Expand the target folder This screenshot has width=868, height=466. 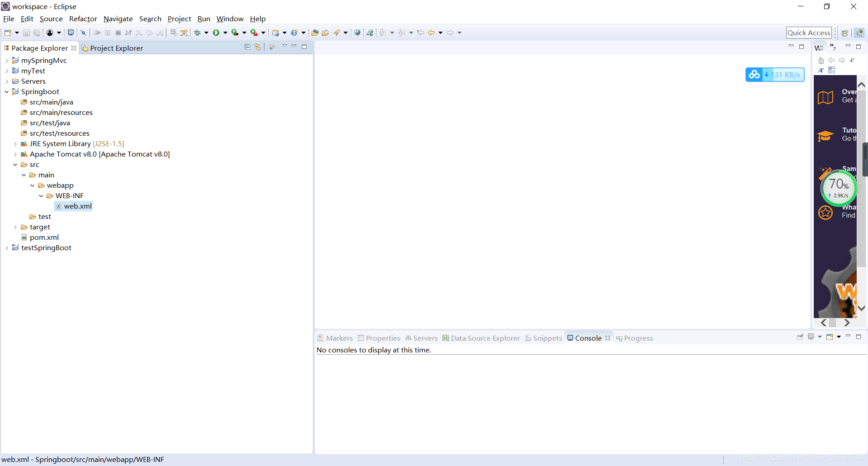pyautogui.click(x=15, y=227)
